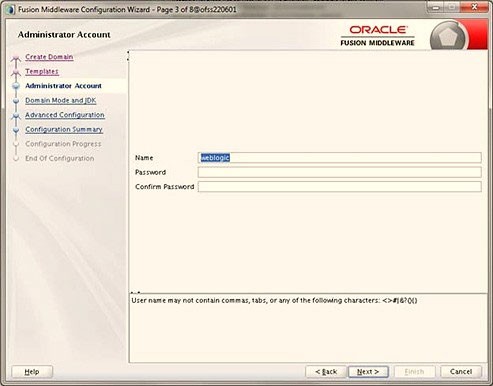Click the step marker beside Create Domain
493x386 pixels.
point(16,59)
